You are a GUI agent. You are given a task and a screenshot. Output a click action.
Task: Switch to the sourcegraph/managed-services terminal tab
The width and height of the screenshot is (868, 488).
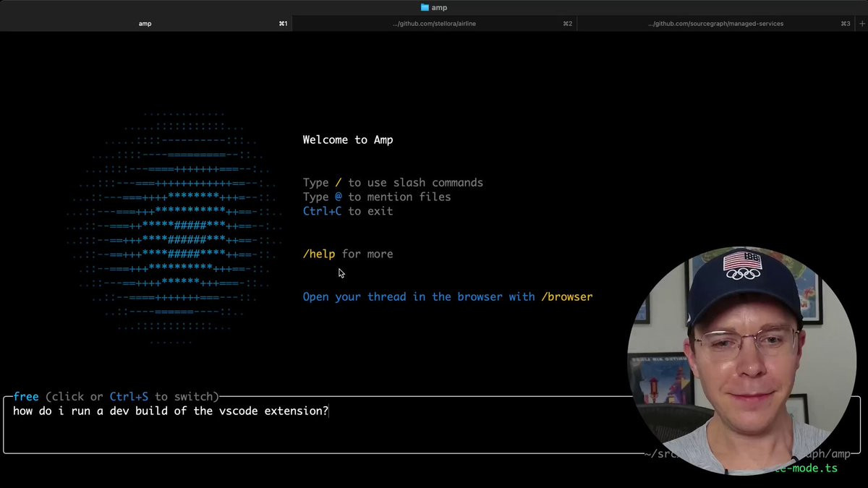(x=716, y=24)
